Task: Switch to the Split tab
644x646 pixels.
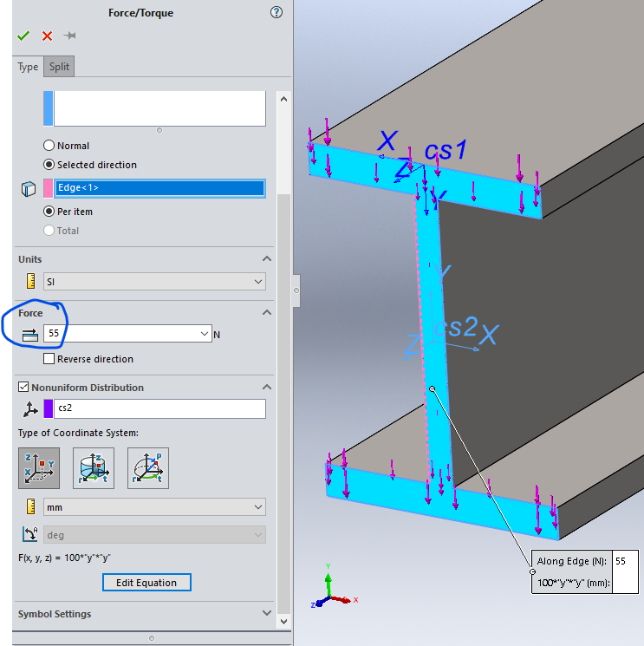Action: coord(59,66)
